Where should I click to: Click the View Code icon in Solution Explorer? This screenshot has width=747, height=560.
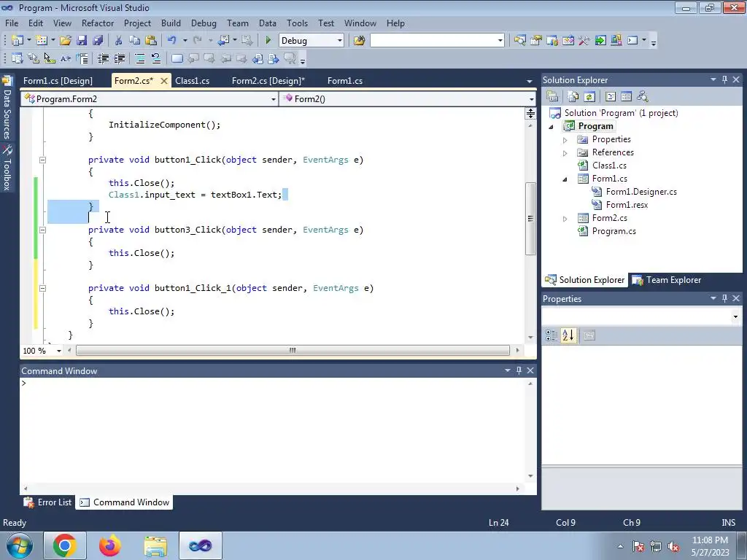click(611, 97)
